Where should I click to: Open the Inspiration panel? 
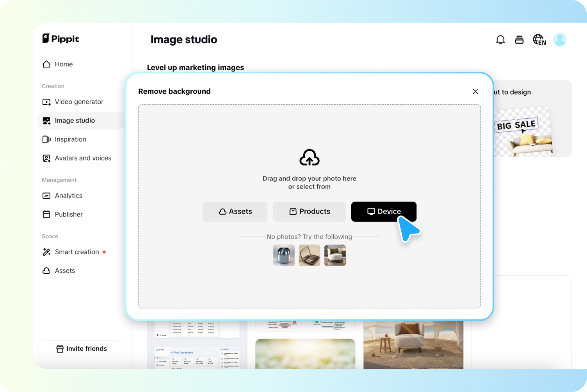pos(71,139)
